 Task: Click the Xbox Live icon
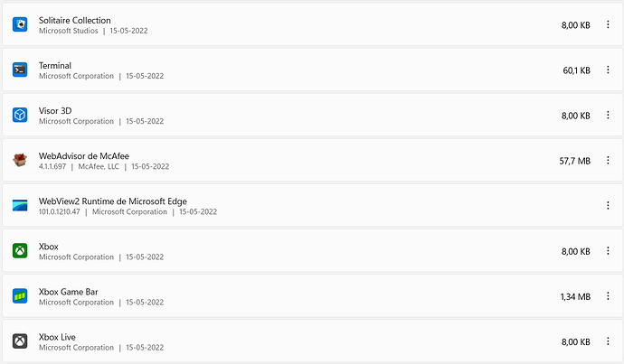[x=20, y=341]
